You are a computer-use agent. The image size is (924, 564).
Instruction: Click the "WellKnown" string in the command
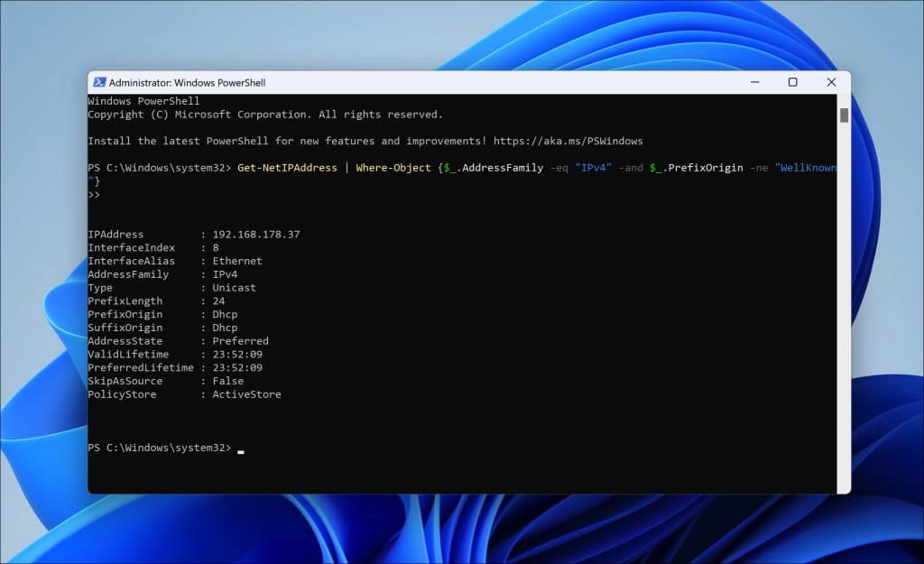[x=805, y=168]
